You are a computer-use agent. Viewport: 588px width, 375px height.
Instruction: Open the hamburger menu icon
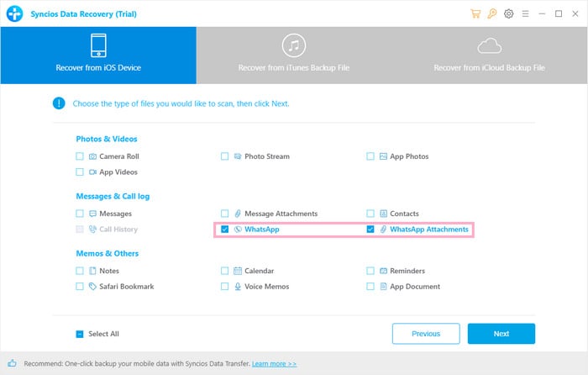pyautogui.click(x=525, y=14)
